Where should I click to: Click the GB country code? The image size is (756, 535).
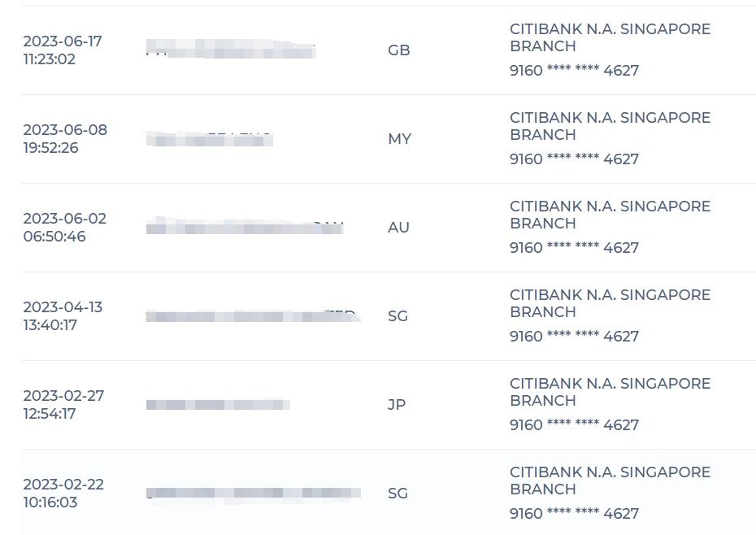pos(399,50)
